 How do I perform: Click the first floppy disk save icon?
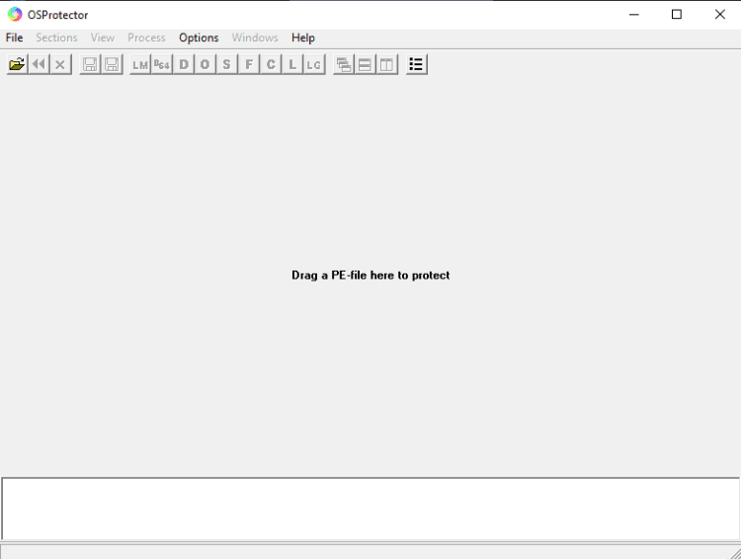(90, 64)
